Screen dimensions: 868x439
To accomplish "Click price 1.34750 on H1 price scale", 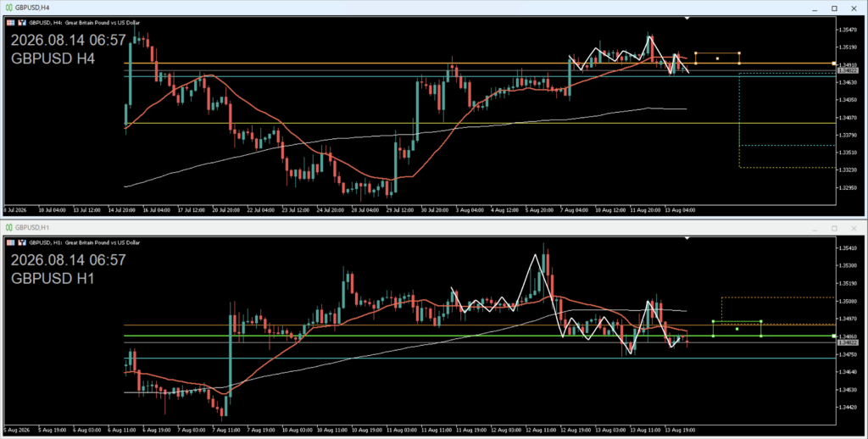I will 847,354.
